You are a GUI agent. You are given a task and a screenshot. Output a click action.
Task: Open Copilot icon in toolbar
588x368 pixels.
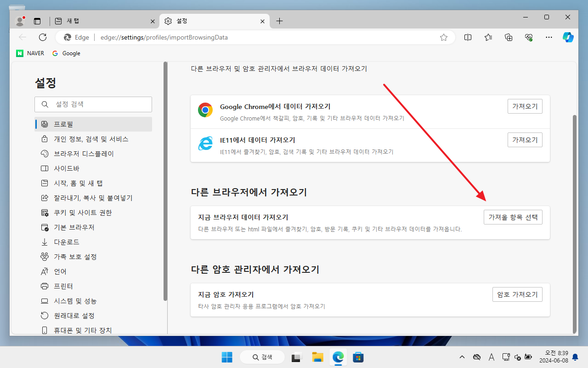click(569, 37)
